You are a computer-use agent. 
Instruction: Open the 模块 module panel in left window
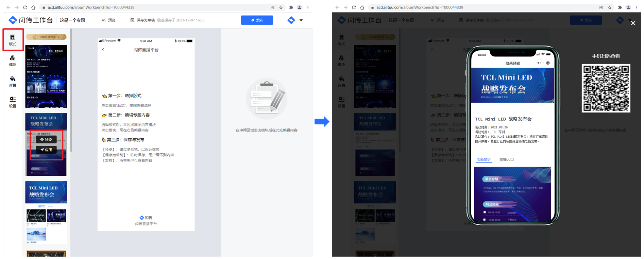[x=13, y=61]
